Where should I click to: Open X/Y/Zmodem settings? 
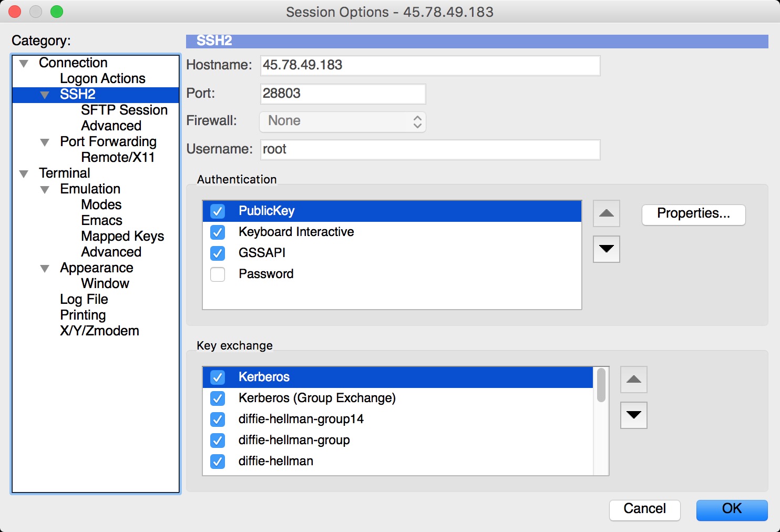tap(100, 331)
